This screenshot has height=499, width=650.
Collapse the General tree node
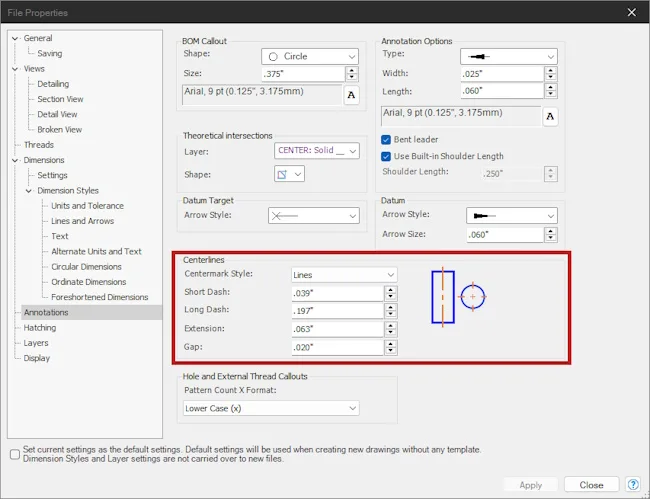tap(15, 38)
